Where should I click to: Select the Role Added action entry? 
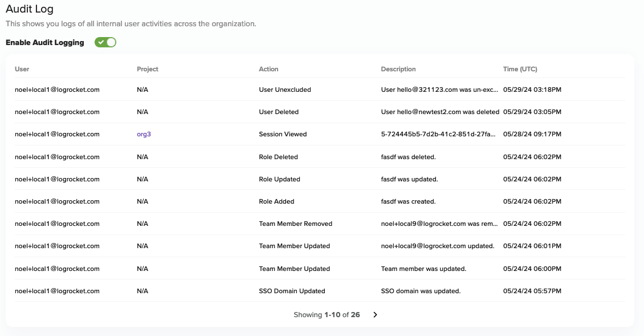(x=276, y=201)
